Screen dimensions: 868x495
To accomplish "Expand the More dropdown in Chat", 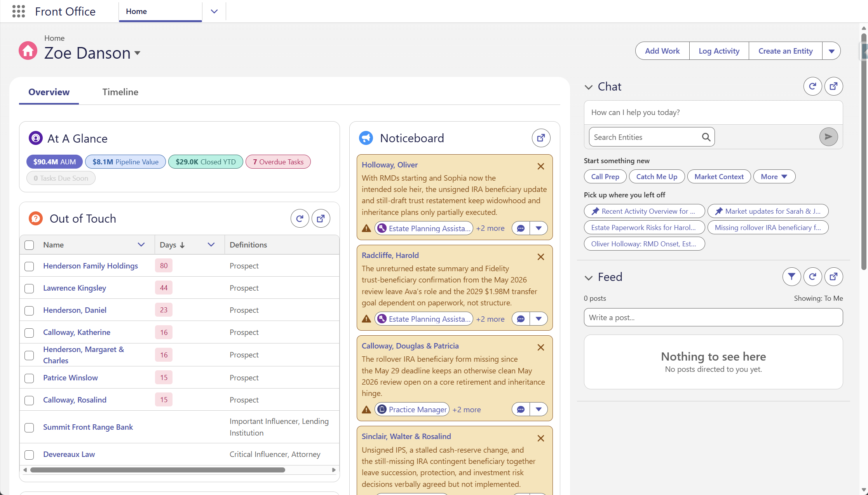I will (774, 176).
